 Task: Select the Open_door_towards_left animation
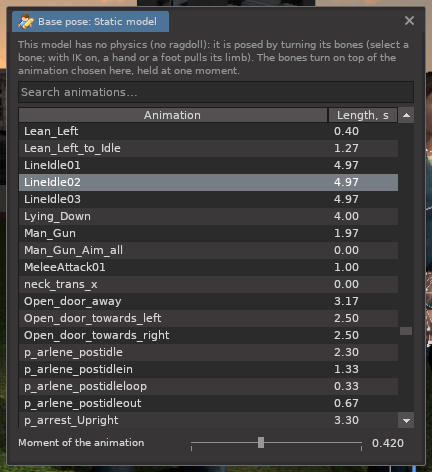click(x=208, y=318)
